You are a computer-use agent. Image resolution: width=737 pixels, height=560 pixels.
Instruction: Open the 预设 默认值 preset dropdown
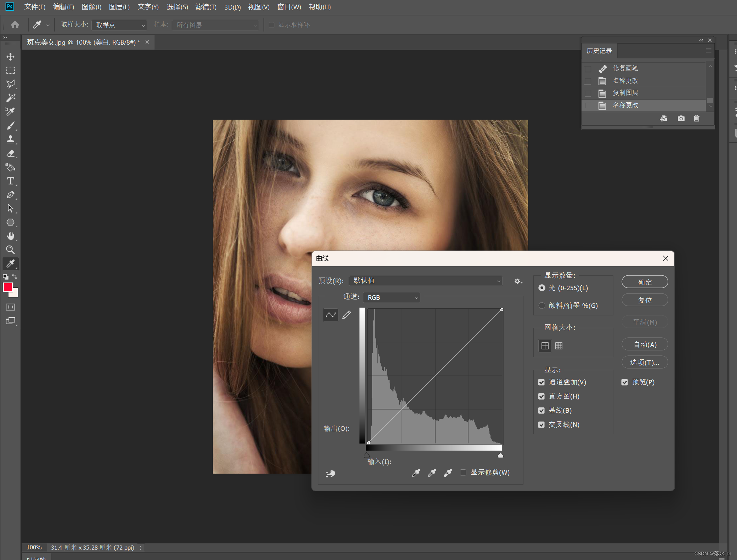425,281
